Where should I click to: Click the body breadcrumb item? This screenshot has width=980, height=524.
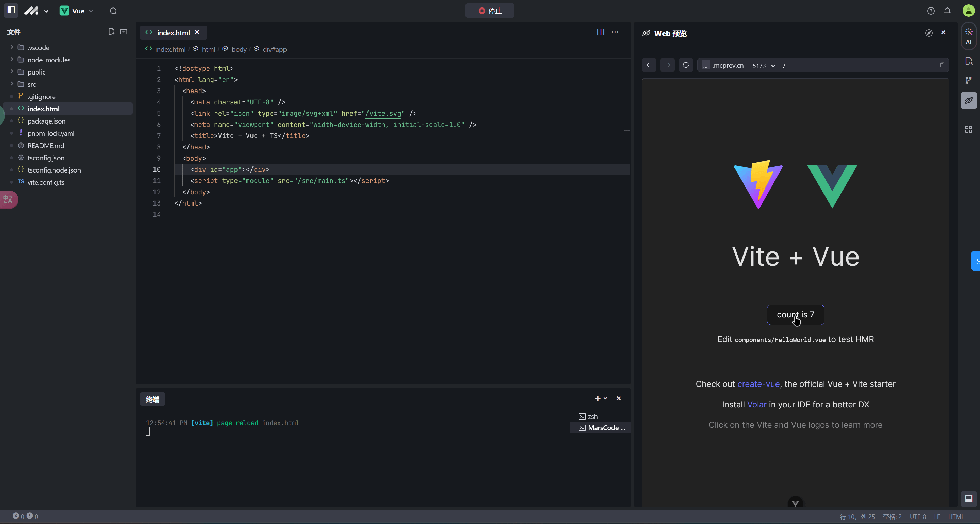pos(239,49)
